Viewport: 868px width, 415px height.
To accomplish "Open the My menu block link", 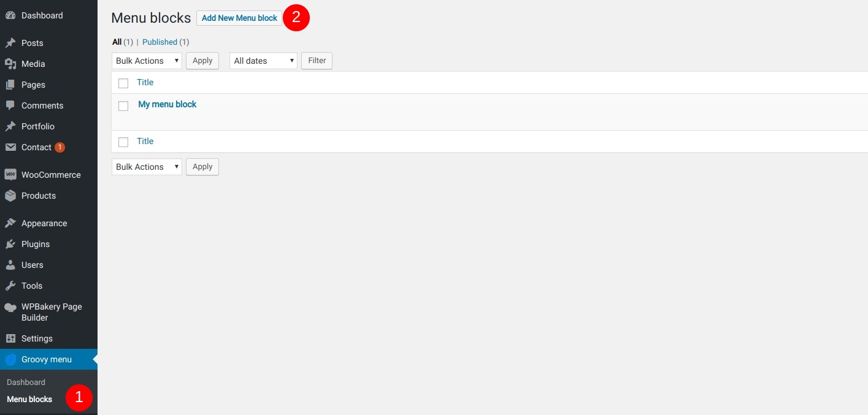I will (x=167, y=104).
